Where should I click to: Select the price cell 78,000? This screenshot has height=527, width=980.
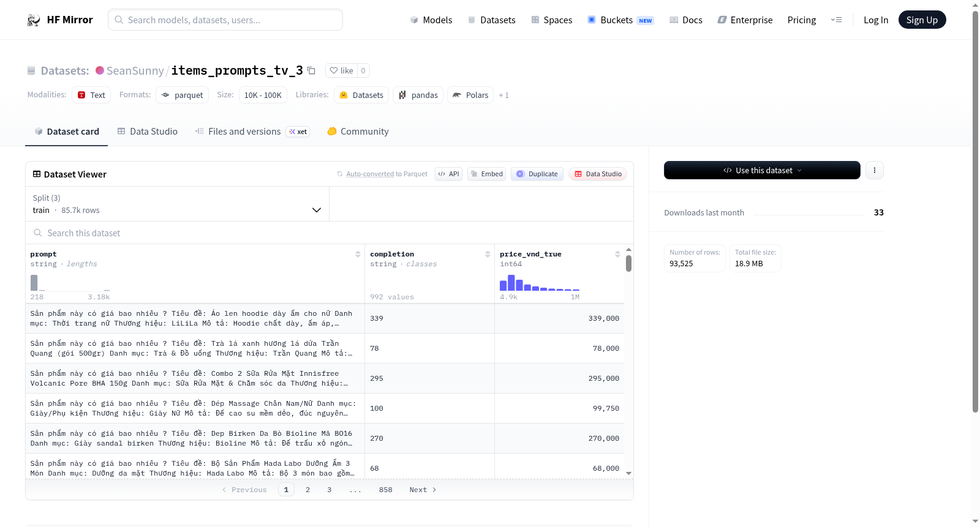pos(559,348)
